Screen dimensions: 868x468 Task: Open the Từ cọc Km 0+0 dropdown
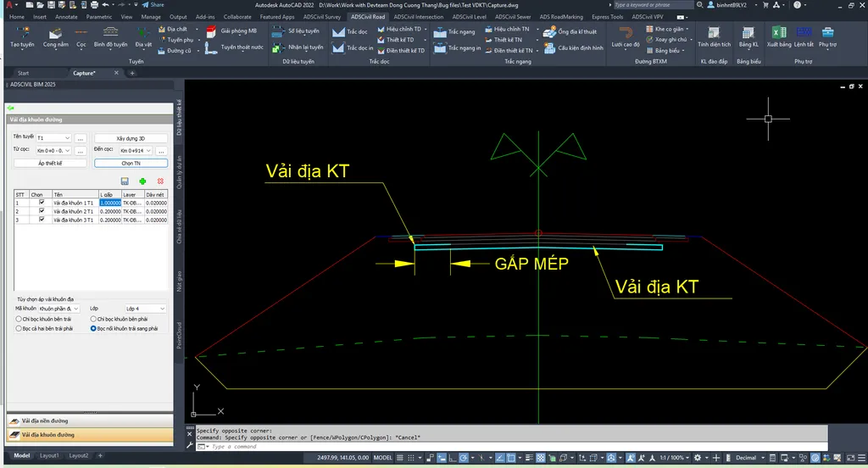coord(53,151)
